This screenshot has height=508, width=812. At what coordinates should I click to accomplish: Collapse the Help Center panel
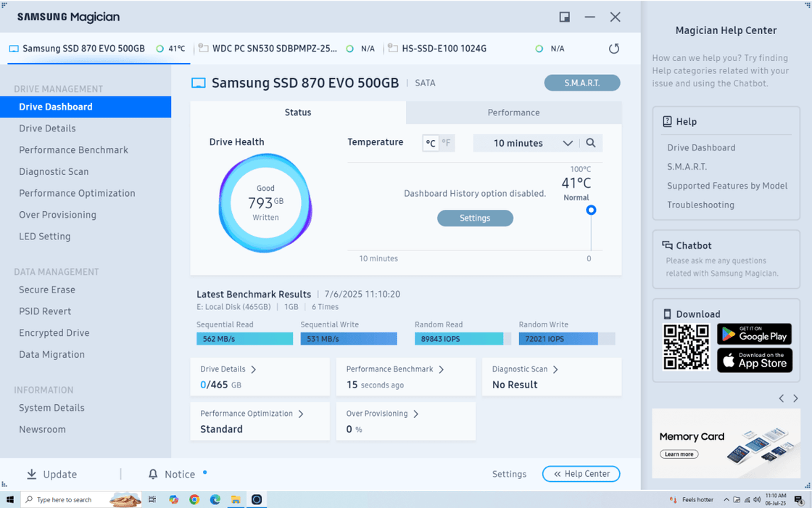(x=581, y=474)
